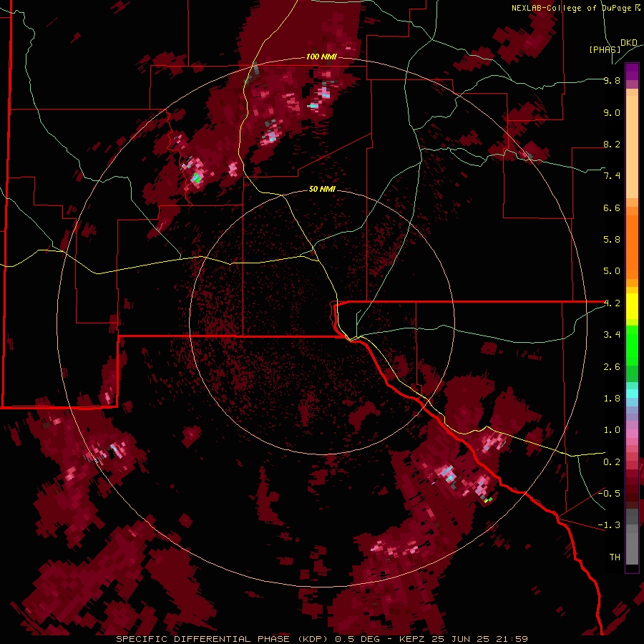644x644 pixels.
Task: Click the 6.6 value on the color scale
Action: coord(612,208)
